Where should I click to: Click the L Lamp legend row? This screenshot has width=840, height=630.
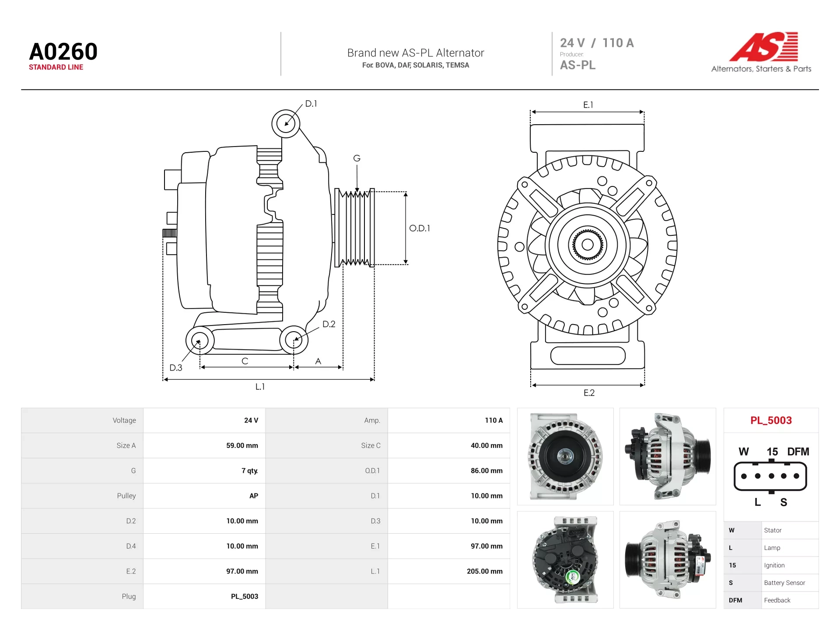click(x=771, y=548)
